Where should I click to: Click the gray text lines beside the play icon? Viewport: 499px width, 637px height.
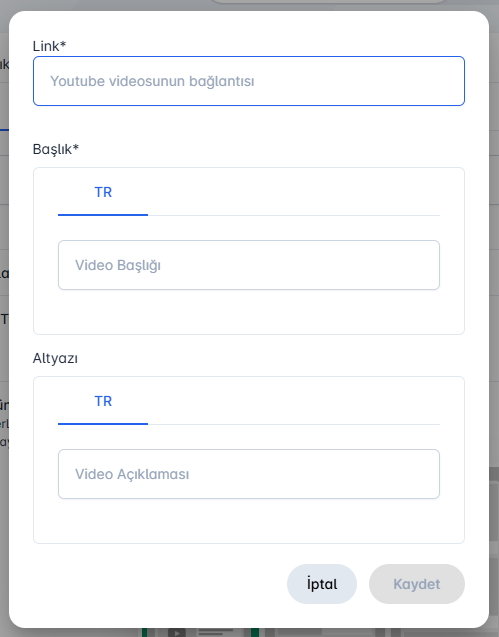coord(215,632)
